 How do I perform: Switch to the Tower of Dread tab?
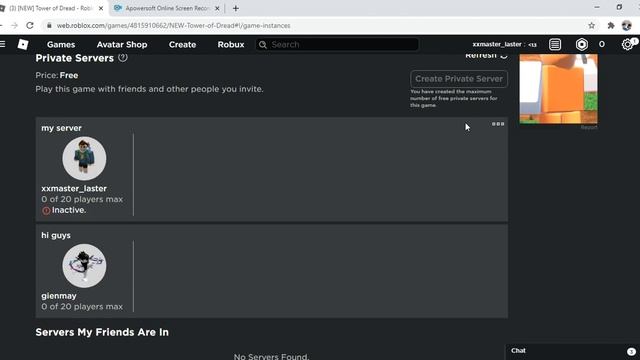tap(53, 8)
